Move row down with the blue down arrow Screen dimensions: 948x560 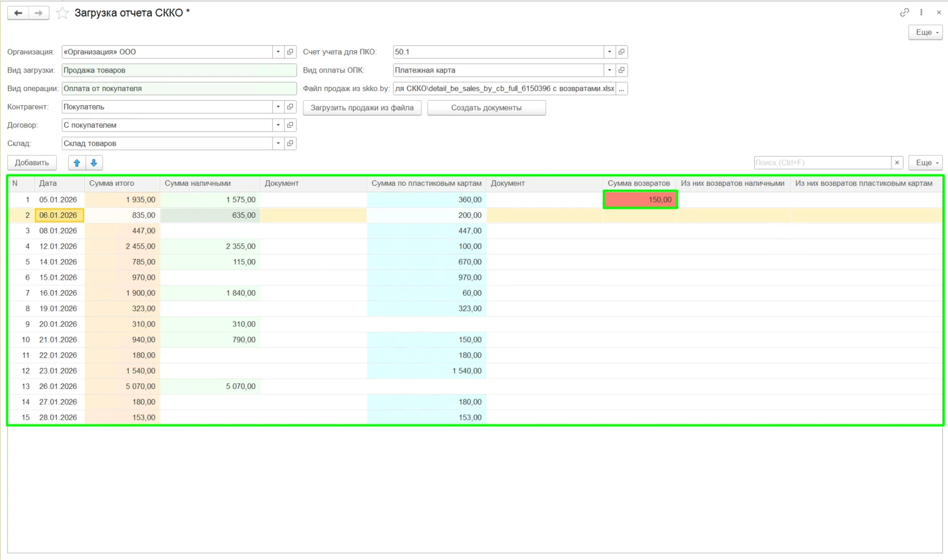point(94,162)
